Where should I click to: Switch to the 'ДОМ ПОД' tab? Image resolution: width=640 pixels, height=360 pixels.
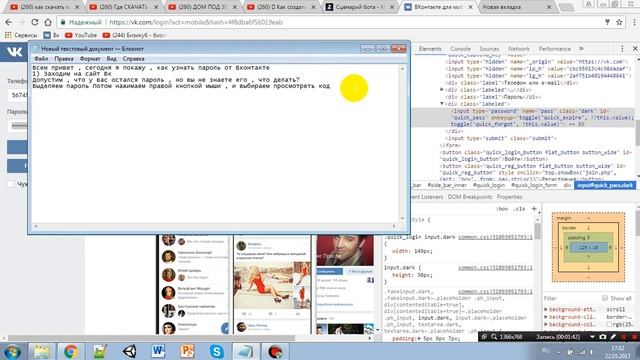click(x=202, y=7)
